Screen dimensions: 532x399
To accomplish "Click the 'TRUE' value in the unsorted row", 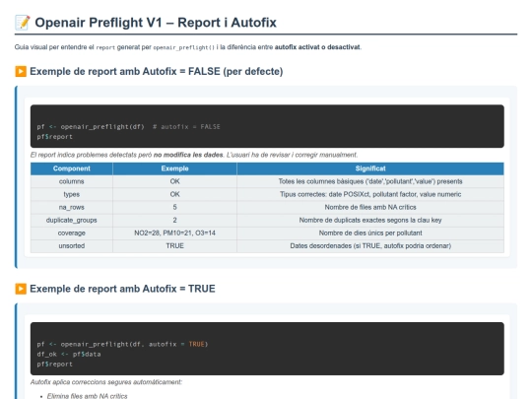I will click(x=174, y=246).
